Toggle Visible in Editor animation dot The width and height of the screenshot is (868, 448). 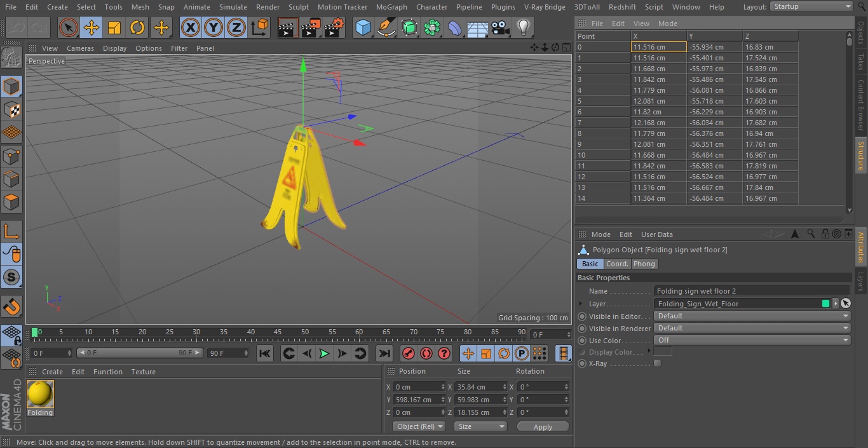582,316
